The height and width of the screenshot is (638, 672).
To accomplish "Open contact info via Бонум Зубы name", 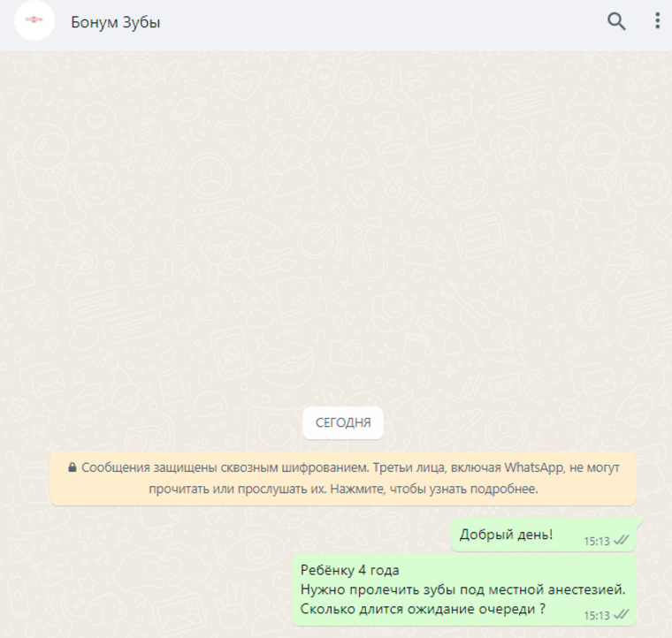I will pyautogui.click(x=115, y=22).
